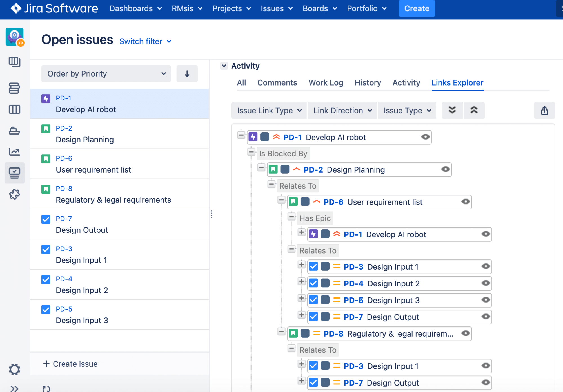This screenshot has width=563, height=392.
Task: Open the Reports chart icon in sidebar
Action: 14,152
